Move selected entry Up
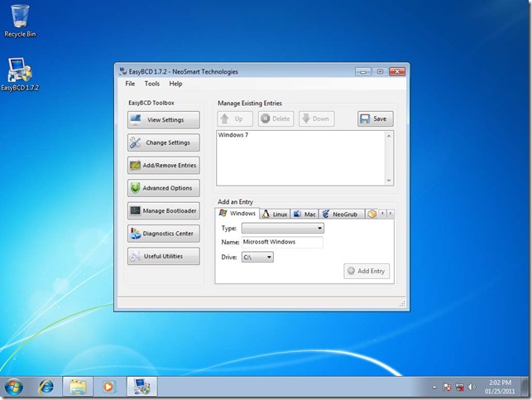The width and height of the screenshot is (532, 400). 235,119
